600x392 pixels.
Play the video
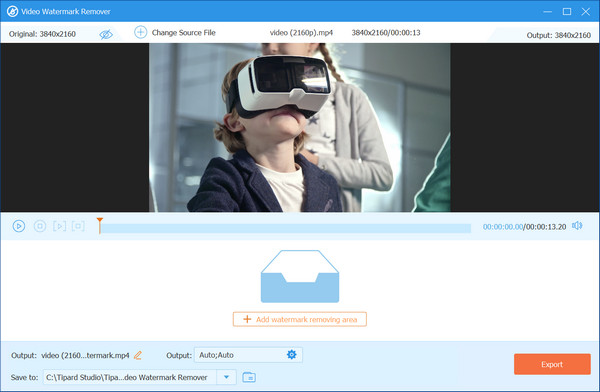click(x=19, y=226)
